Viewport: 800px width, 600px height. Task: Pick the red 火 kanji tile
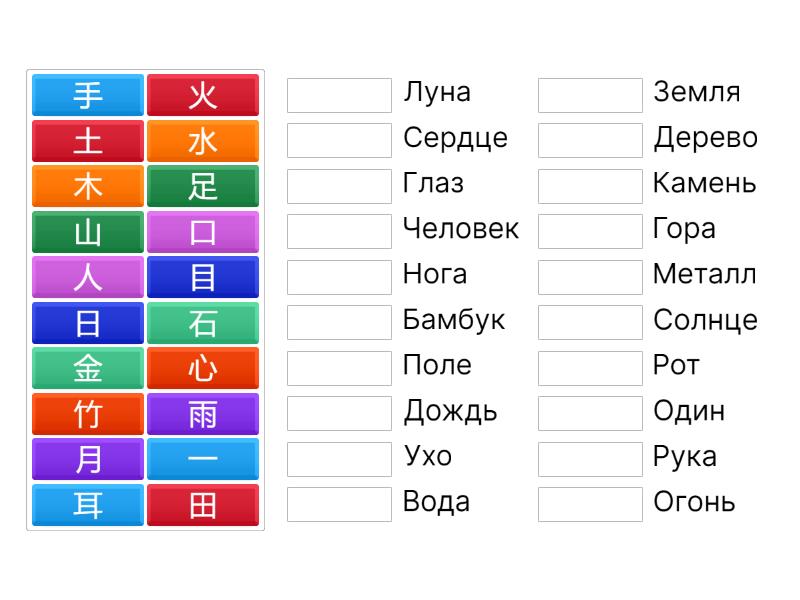[x=203, y=96]
